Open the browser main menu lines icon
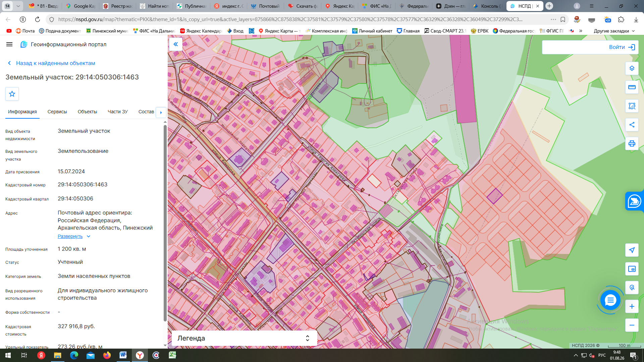Screen dimensions: 644x362 point(592,6)
